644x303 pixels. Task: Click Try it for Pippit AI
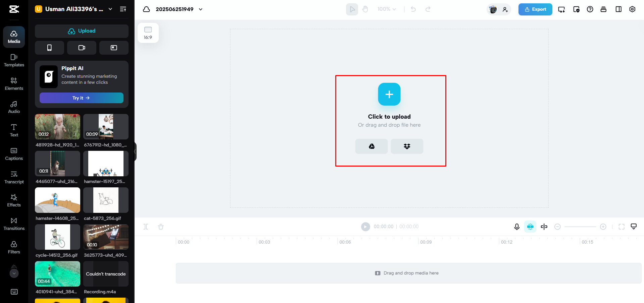click(x=82, y=98)
